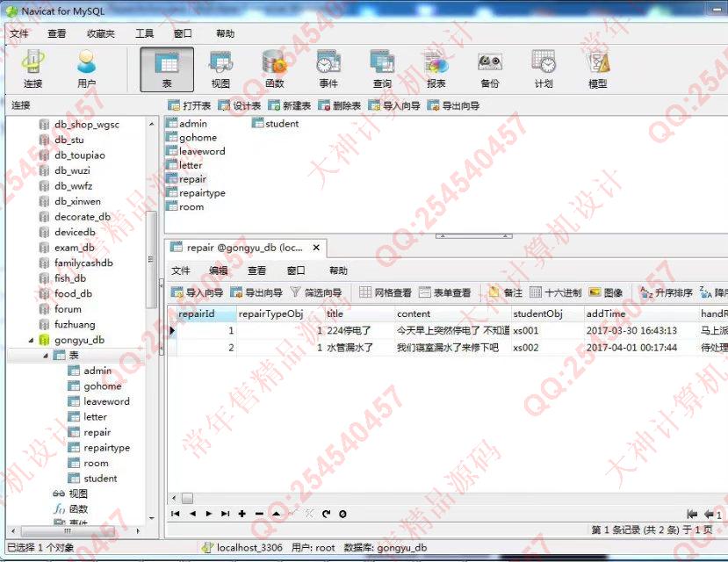This screenshot has height=562, width=728.
Task: Select the cell containing 224停电了
Action: 359,330
